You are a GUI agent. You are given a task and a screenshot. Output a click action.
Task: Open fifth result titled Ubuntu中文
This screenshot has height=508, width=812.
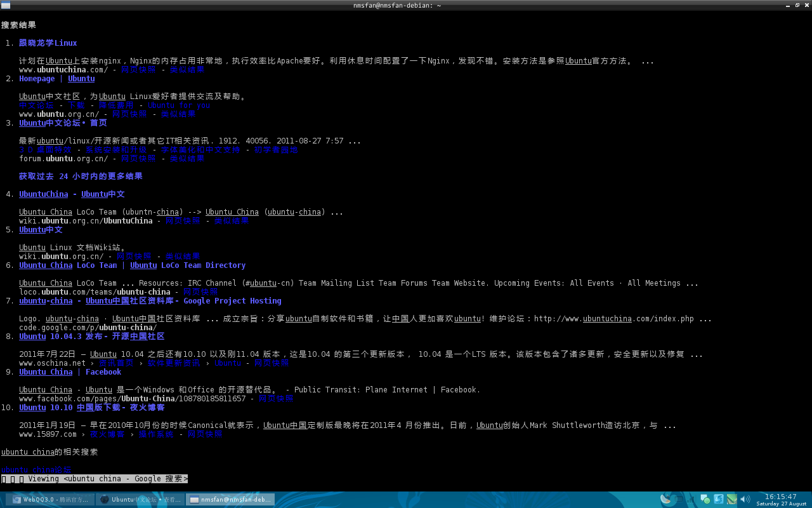tap(41, 230)
